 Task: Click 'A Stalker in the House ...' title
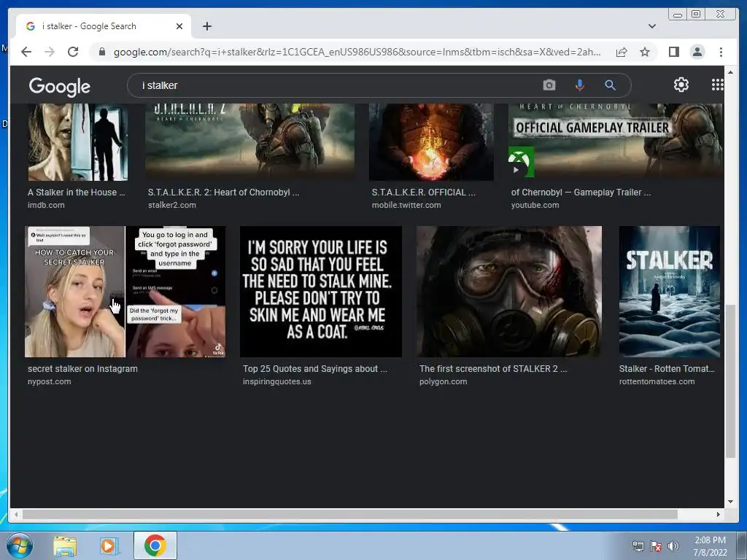76,192
